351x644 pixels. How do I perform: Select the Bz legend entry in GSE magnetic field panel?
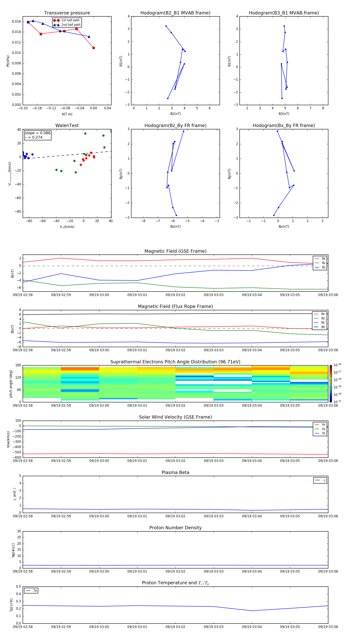pos(320,267)
